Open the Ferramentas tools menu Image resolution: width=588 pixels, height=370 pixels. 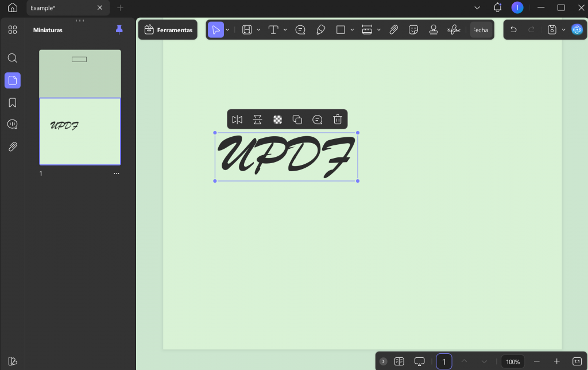tap(168, 30)
